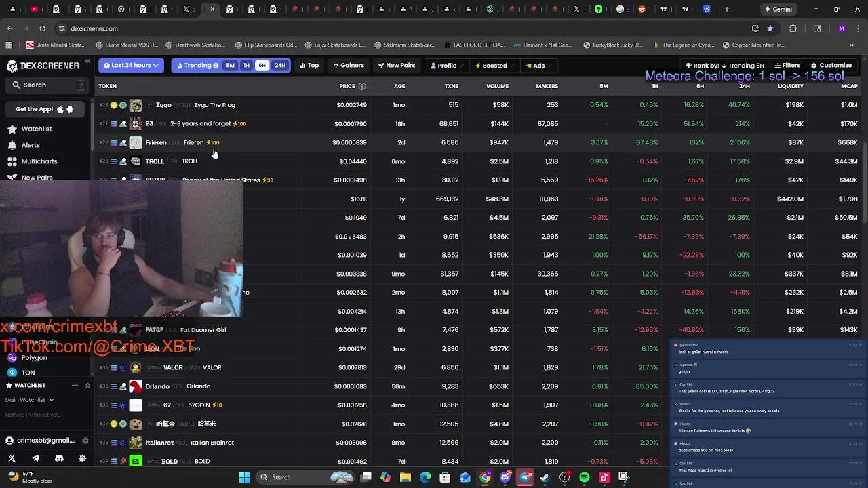Open the Profile dropdown filter

tap(446, 66)
